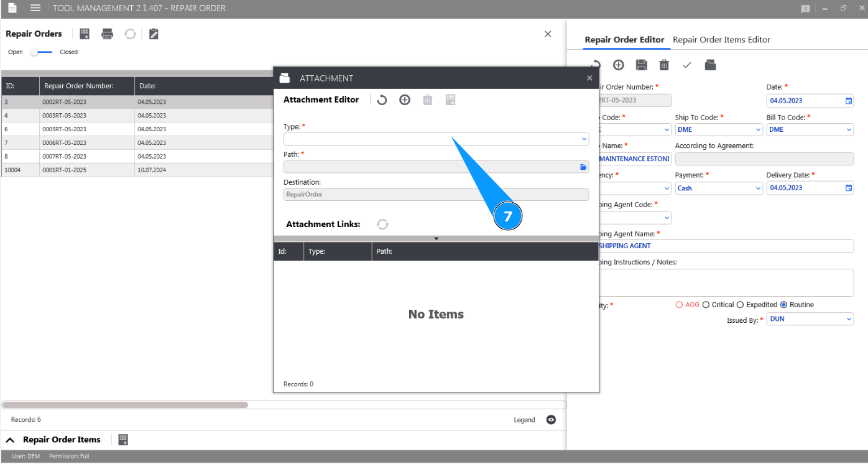Export Repair Orders list to spreadsheet
868x464 pixels.
pyautogui.click(x=85, y=34)
